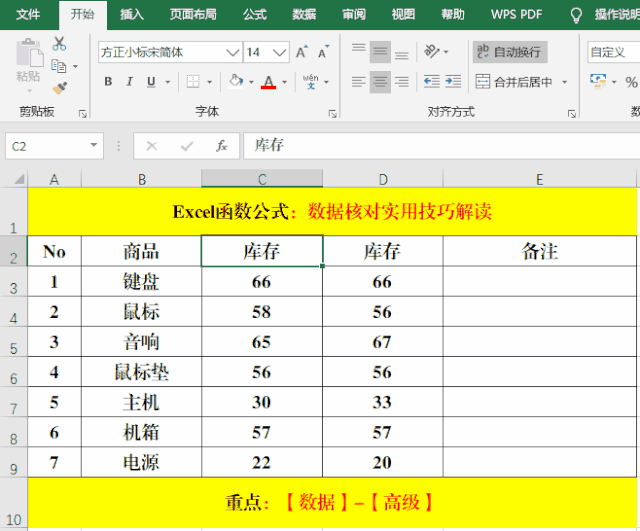This screenshot has width=640, height=531.
Task: Click the Center horizontal alignment icon
Action: [x=380, y=82]
